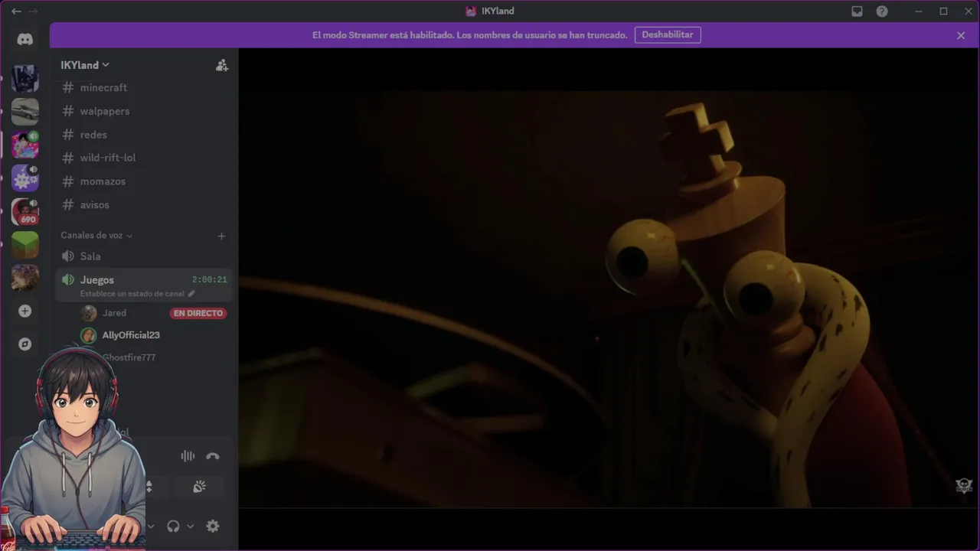Expand headphones output options arrow
This screenshot has width=980, height=551.
tap(190, 526)
